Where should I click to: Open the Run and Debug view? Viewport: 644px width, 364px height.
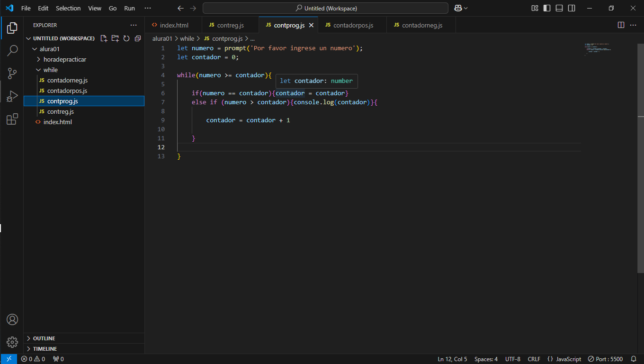12,96
